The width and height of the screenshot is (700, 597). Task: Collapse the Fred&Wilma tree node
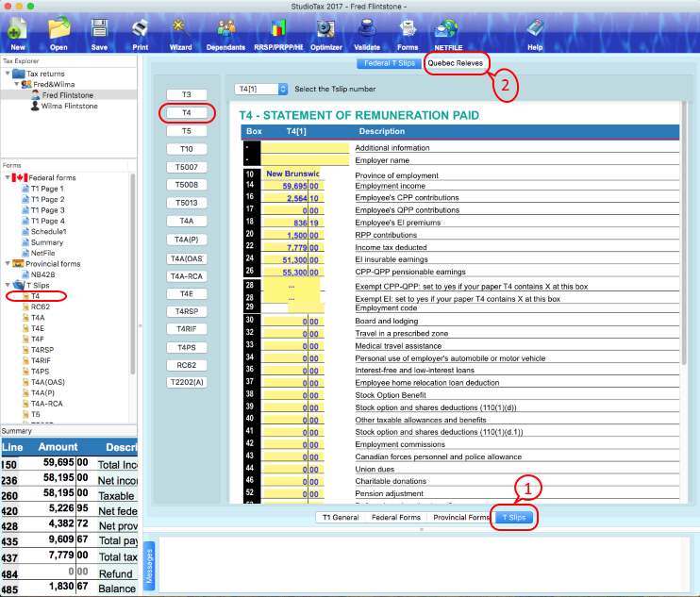[17, 84]
